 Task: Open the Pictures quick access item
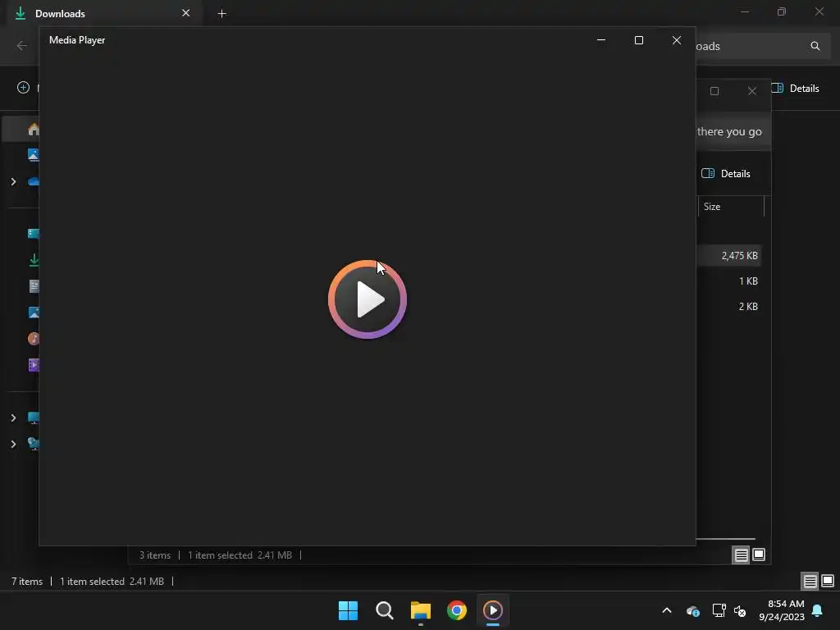click(x=33, y=313)
